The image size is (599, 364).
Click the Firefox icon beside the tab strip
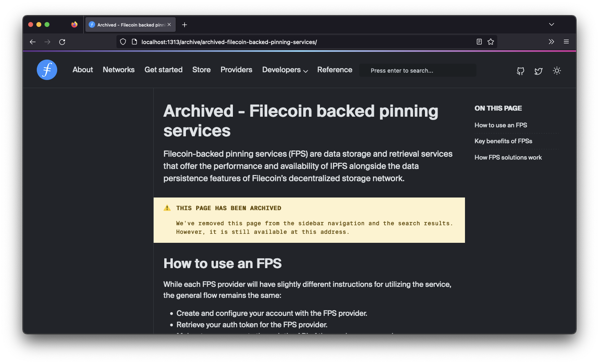74,24
